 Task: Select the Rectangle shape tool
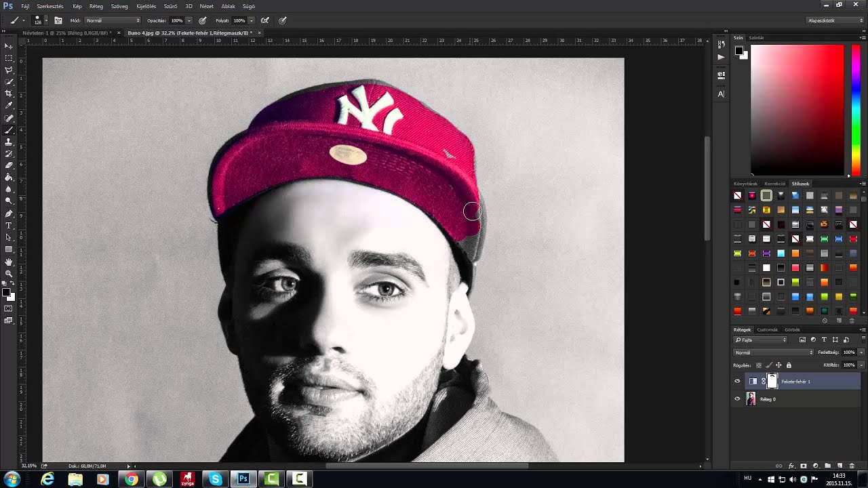pyautogui.click(x=9, y=249)
